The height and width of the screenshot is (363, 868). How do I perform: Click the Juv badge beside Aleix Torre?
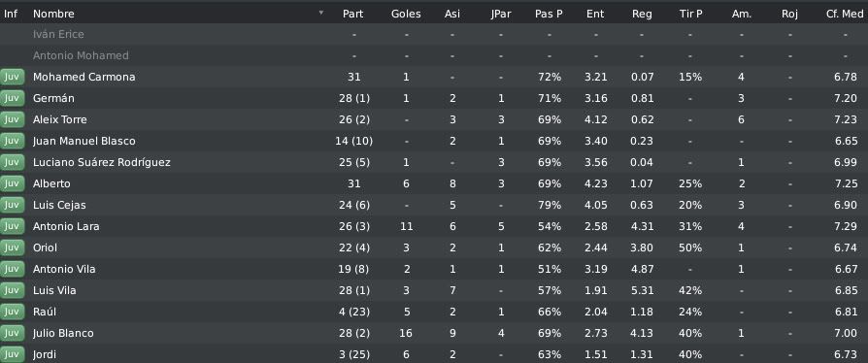[13, 119]
